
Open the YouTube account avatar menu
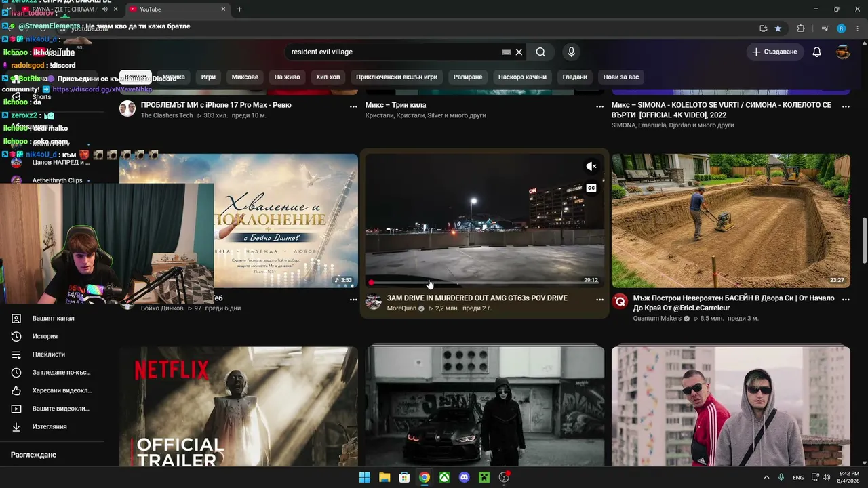tap(843, 52)
